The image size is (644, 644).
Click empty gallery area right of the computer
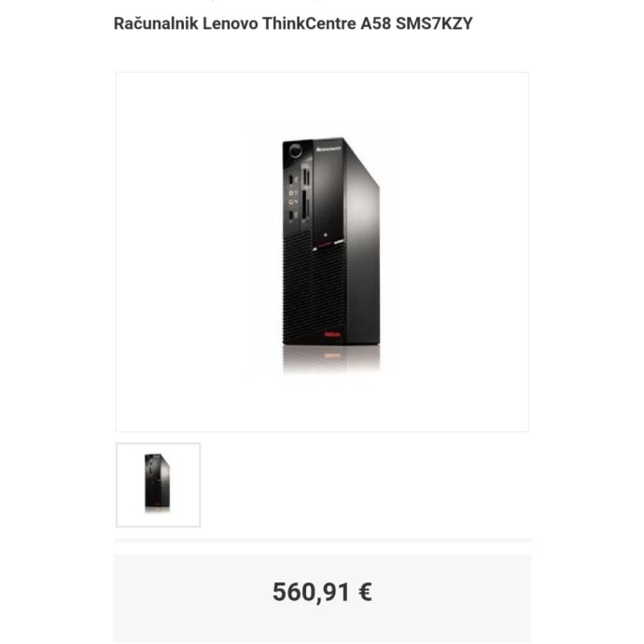coord(455,252)
